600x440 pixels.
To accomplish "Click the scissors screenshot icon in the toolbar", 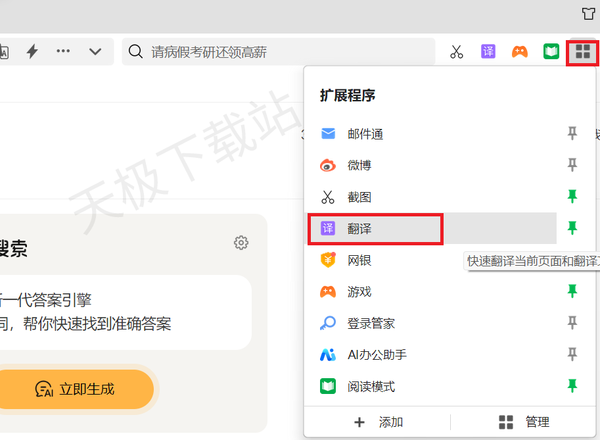I will [x=456, y=52].
